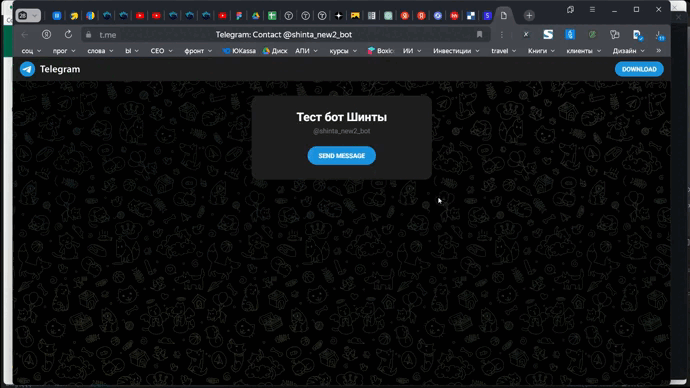Click the DOWNLOAD button in Telegram header

(639, 69)
